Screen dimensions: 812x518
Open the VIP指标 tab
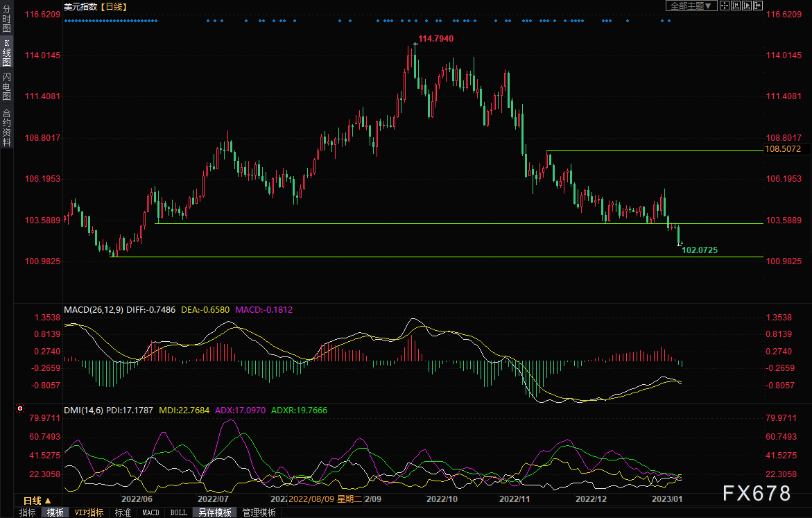coord(89,513)
